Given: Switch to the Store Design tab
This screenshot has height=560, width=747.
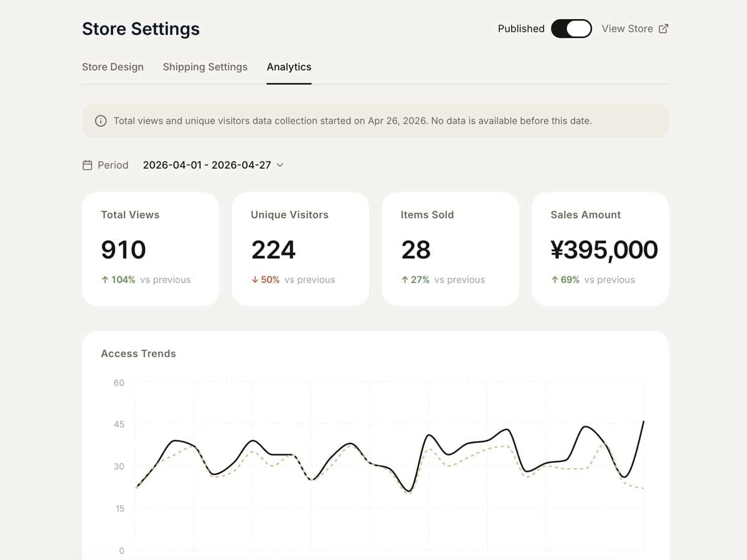Looking at the screenshot, I should click(x=113, y=67).
